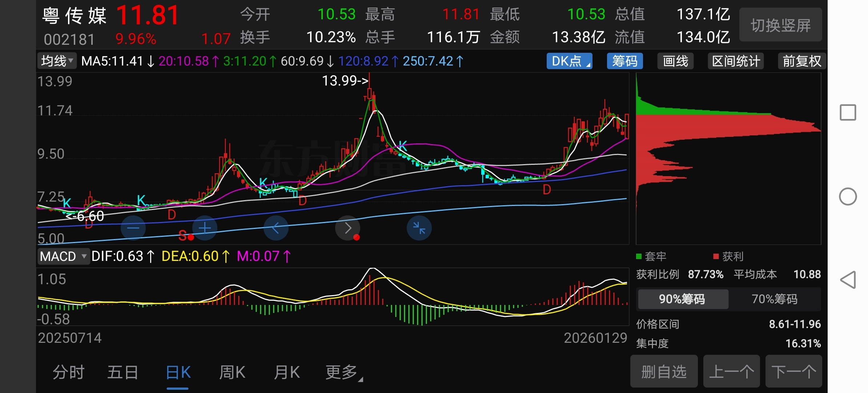Screen dimensions: 868x393
Task: Open the DK点 signal menu
Action: pyautogui.click(x=569, y=61)
